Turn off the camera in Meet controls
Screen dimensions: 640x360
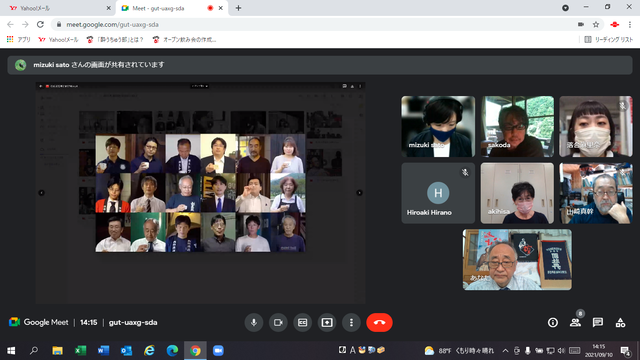pyautogui.click(x=278, y=322)
